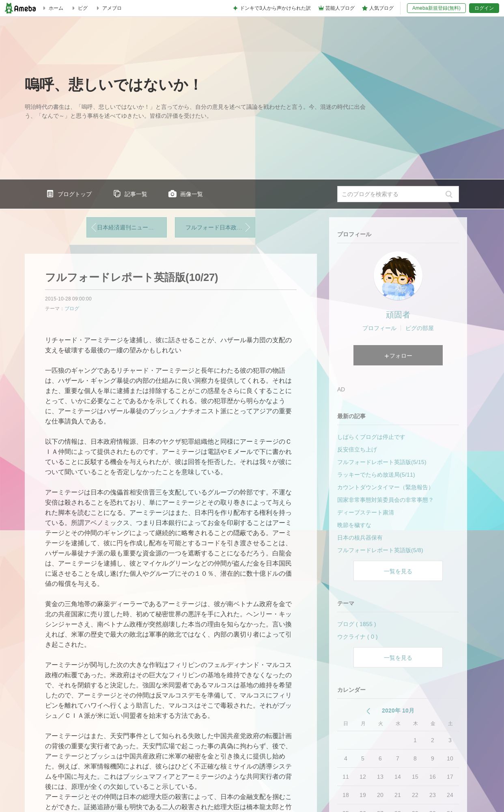Open the 頑固者 profile name link
Viewport: 504px width, 812px height.
tap(398, 315)
